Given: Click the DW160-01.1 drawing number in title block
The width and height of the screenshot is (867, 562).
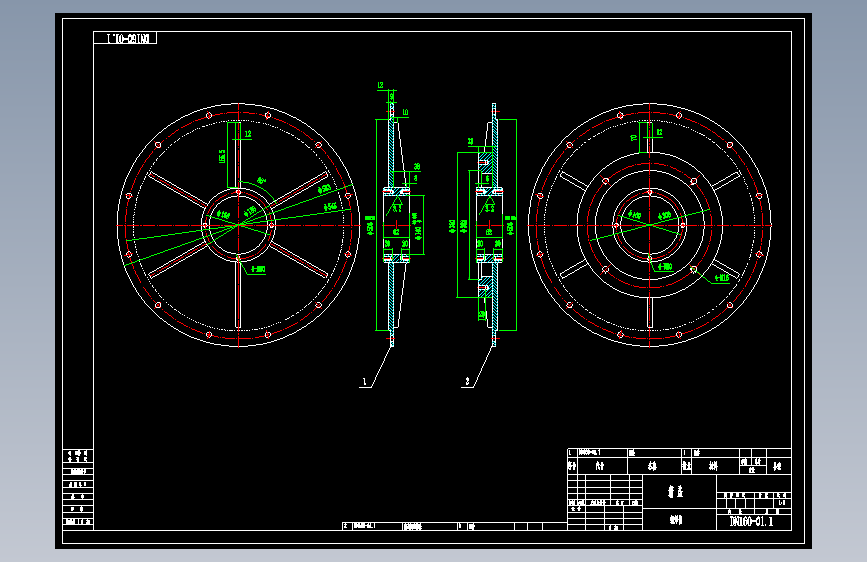Looking at the screenshot, I should [751, 521].
